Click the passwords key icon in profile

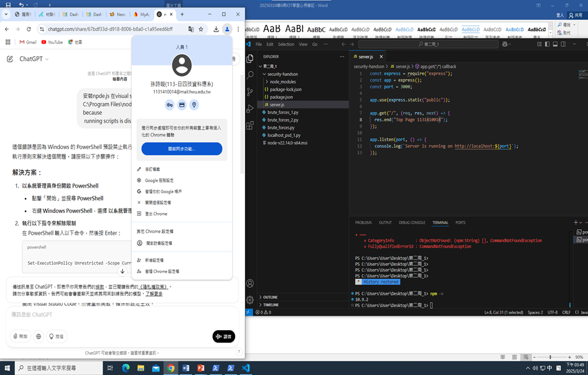coord(169,105)
